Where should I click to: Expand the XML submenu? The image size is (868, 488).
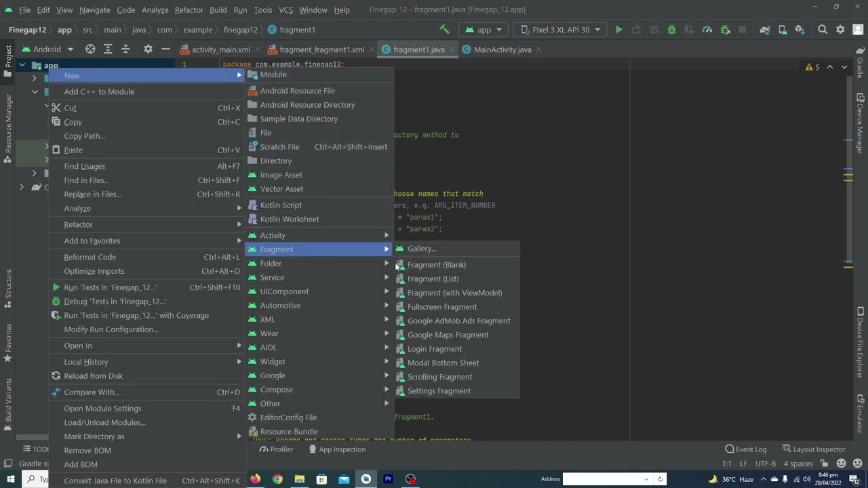click(319, 319)
